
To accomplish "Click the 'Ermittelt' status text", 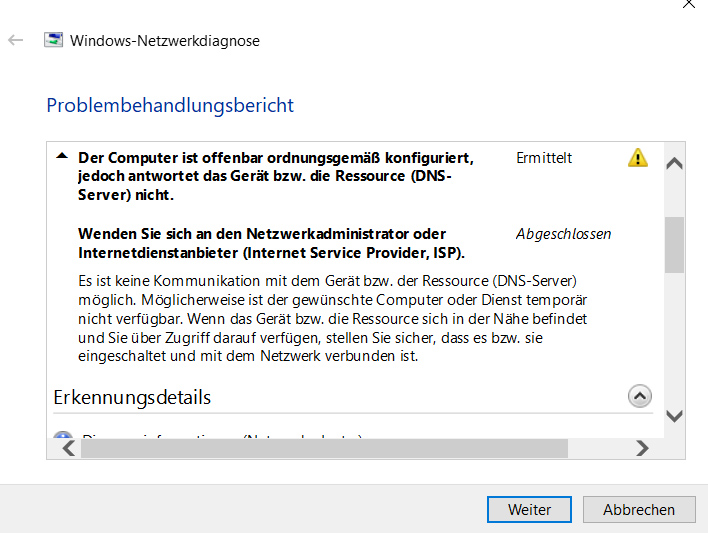I will (x=544, y=158).
